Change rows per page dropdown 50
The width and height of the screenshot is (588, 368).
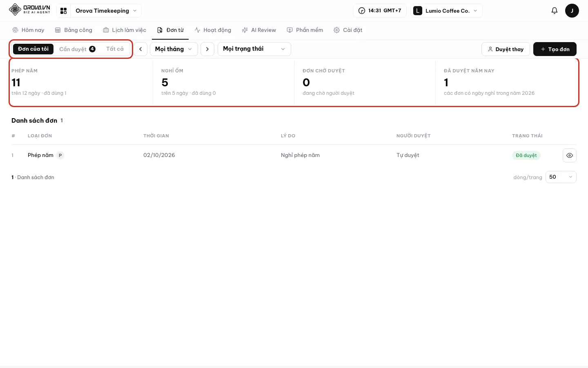(561, 177)
